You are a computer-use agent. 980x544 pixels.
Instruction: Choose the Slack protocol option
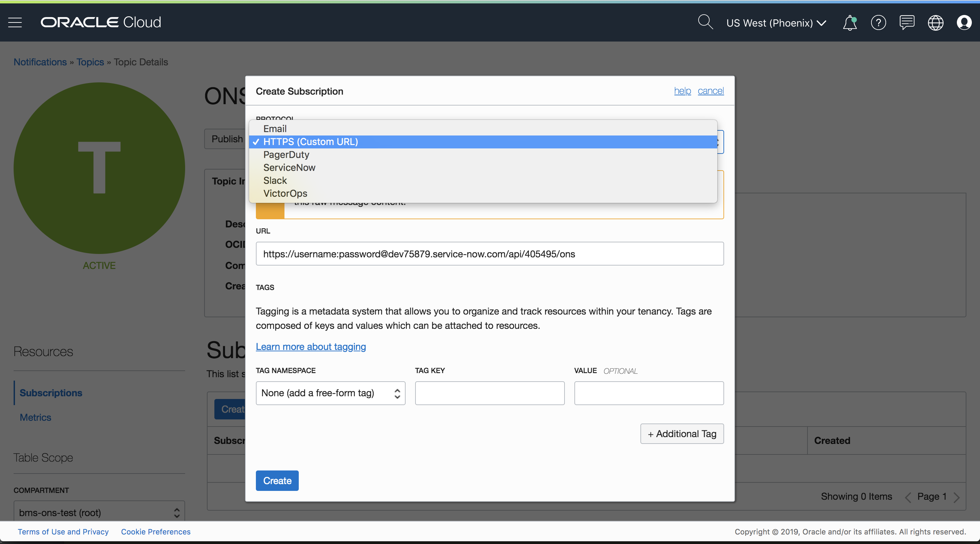pos(275,180)
